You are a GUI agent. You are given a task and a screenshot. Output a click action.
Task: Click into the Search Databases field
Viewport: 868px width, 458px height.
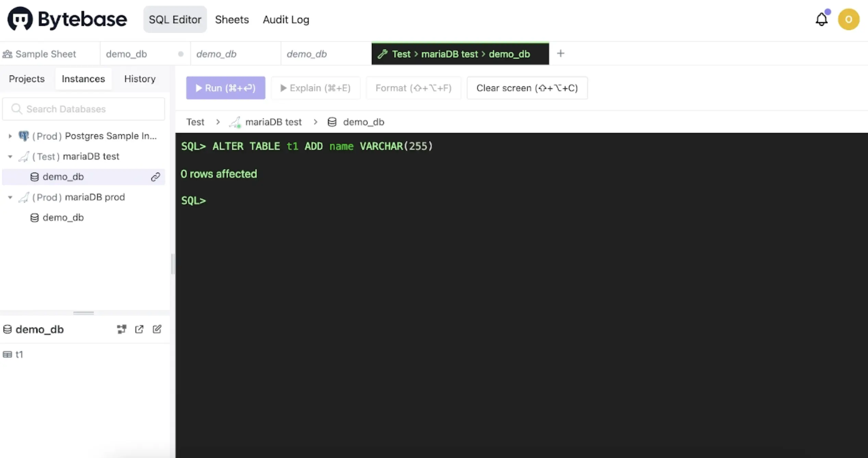tap(84, 109)
